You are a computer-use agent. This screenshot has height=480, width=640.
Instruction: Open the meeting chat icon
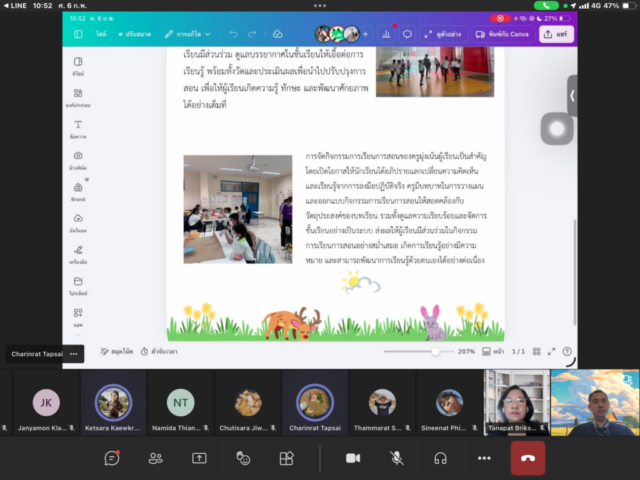[x=112, y=457]
